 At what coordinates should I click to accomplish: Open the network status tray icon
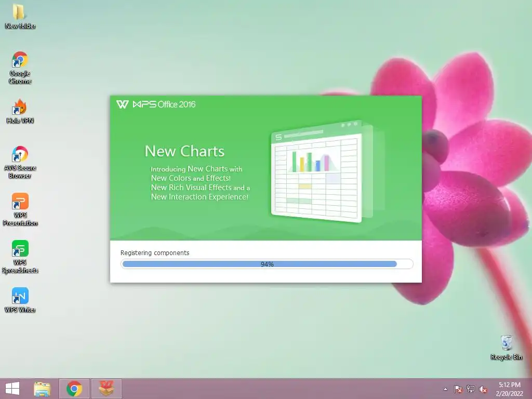(x=471, y=389)
